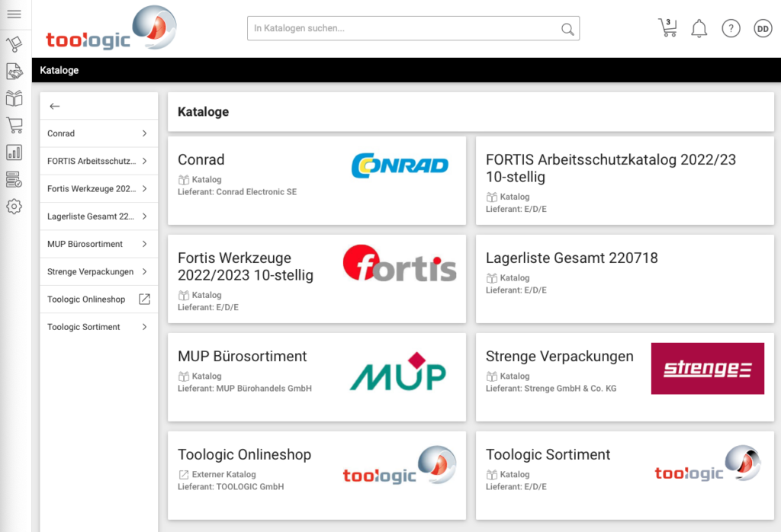Select Strenge Verpackungen in the side list
The height and width of the screenshot is (532, 781).
[98, 271]
